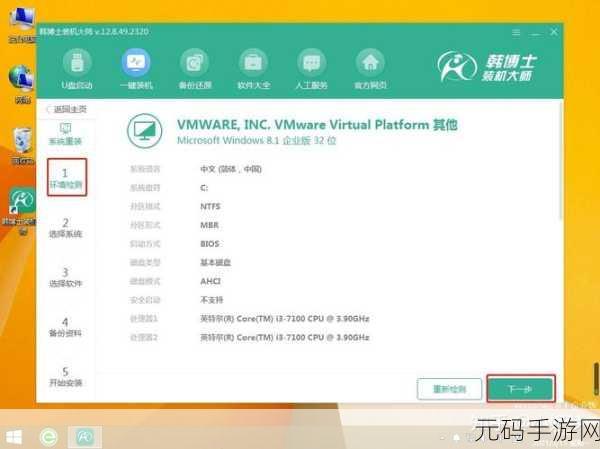Viewport: 600px width, 449px height.
Task: Click the vertical scrollbar of the info panel
Action: (x=560, y=161)
